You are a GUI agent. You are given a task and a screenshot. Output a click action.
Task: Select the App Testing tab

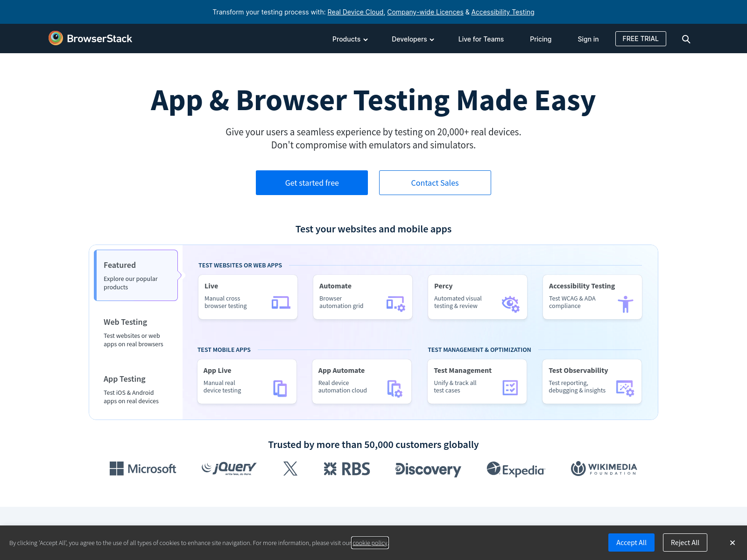click(x=136, y=389)
